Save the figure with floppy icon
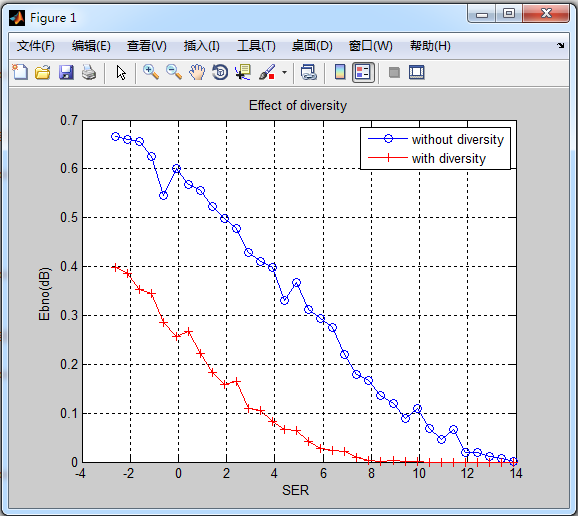This screenshot has width=578, height=516. point(66,72)
